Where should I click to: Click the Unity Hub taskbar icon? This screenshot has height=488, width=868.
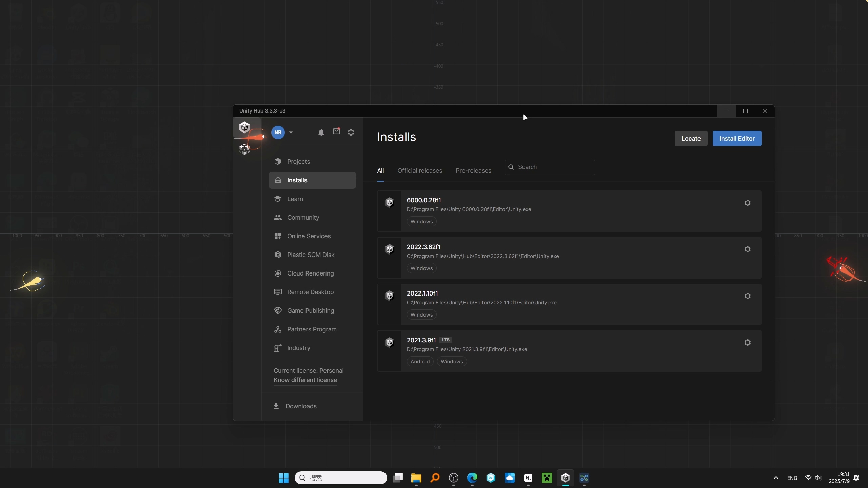(566, 478)
